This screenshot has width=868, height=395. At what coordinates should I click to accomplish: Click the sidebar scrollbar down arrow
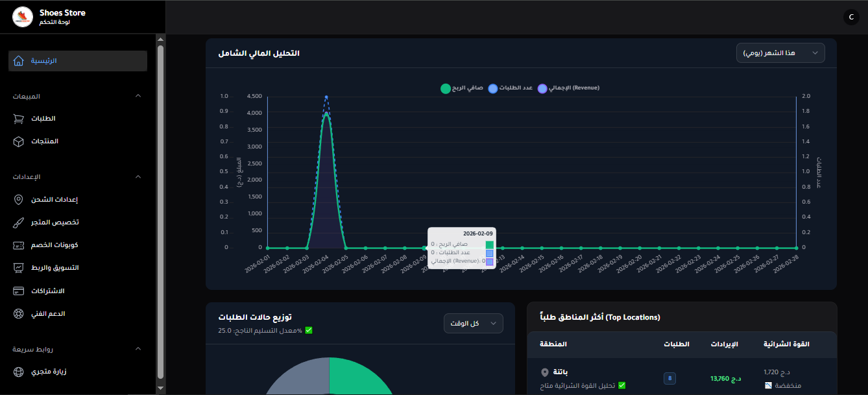pos(160,388)
